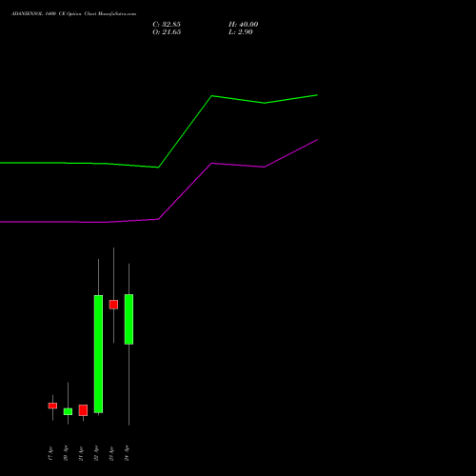Click the low value "L: 2.90"
Viewport: 476px width, 476px height.
241,32
